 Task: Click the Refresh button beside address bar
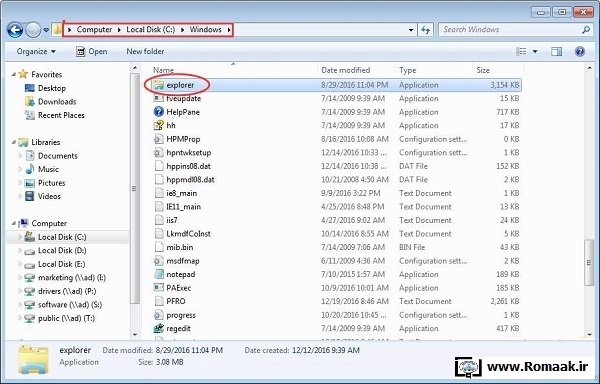pos(426,29)
